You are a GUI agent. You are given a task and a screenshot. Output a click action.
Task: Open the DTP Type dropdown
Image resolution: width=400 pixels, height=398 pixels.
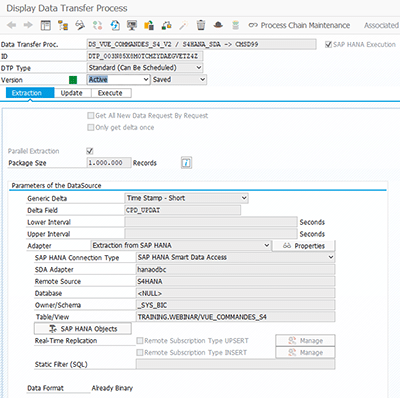(x=145, y=68)
